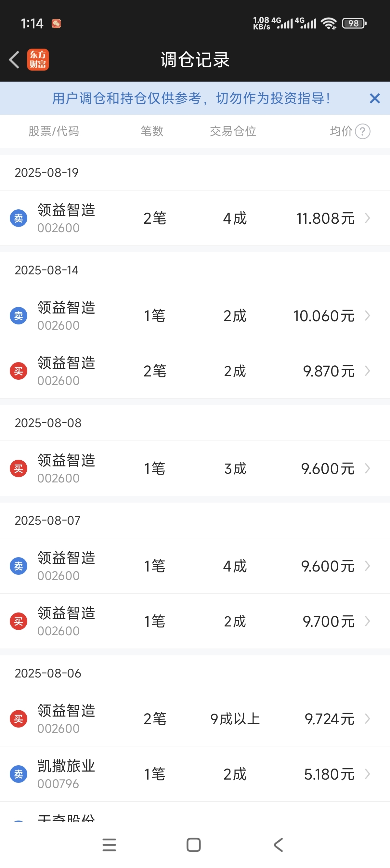
Task: Open Android recent apps menu button
Action: pyautogui.click(x=109, y=845)
